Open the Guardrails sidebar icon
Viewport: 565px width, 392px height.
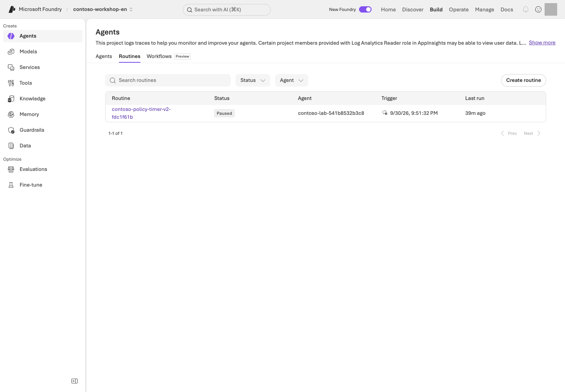click(x=11, y=130)
